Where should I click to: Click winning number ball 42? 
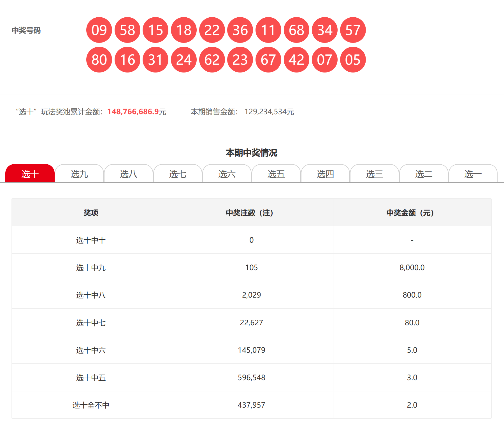(296, 60)
